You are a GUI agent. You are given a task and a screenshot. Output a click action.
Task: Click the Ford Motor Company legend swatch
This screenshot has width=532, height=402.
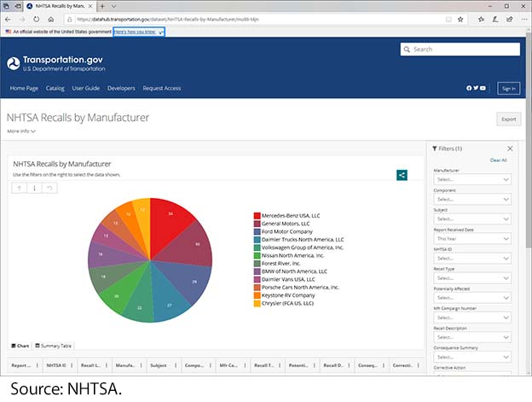pos(257,231)
